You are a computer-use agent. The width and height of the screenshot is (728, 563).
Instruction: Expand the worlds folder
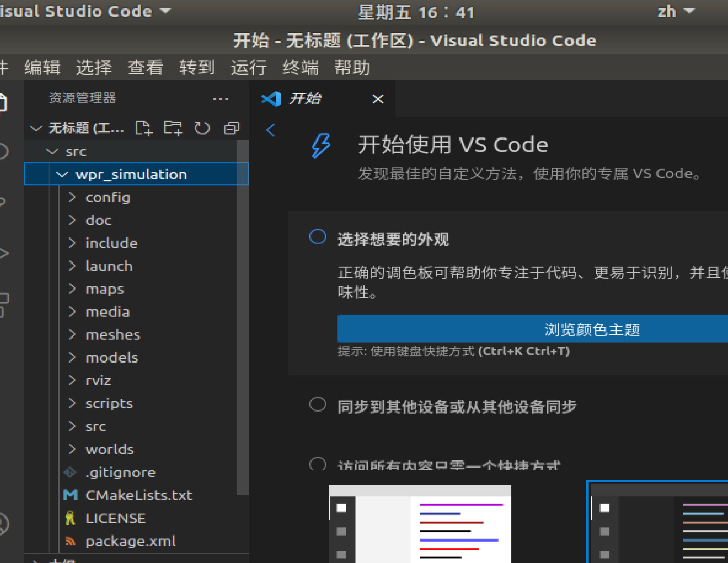(72, 449)
